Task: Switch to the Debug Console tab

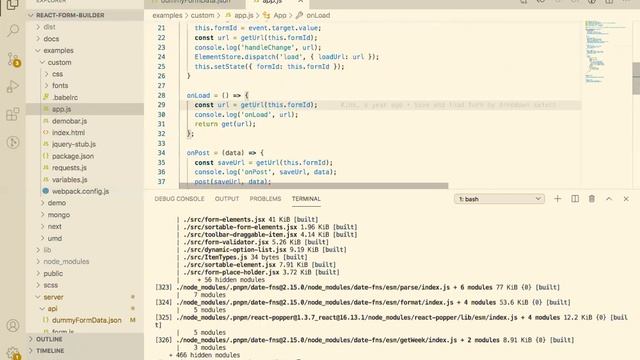Action: pyautogui.click(x=179, y=199)
